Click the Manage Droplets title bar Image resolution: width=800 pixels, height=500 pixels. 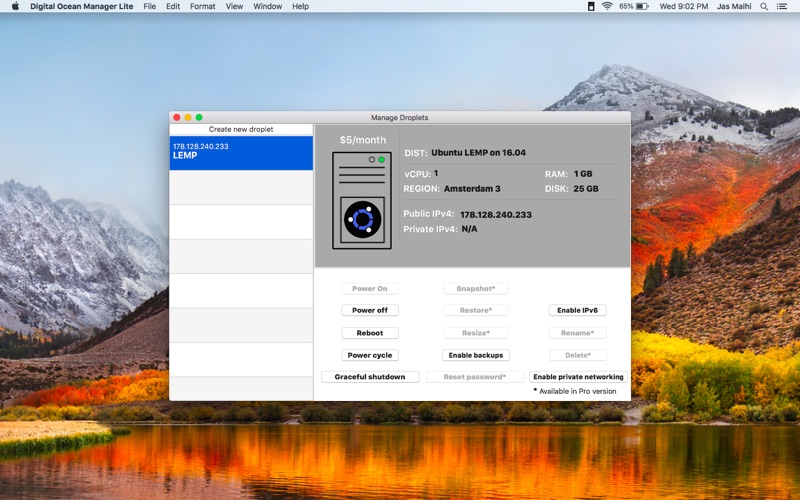(x=399, y=117)
